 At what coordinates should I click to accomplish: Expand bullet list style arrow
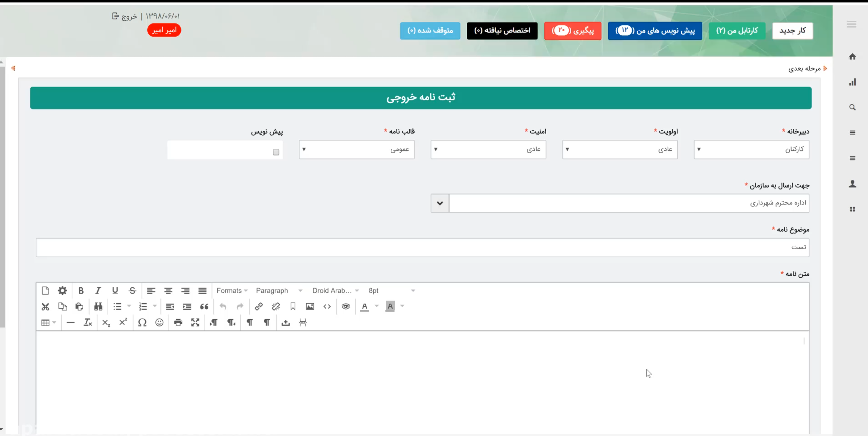coord(129,306)
